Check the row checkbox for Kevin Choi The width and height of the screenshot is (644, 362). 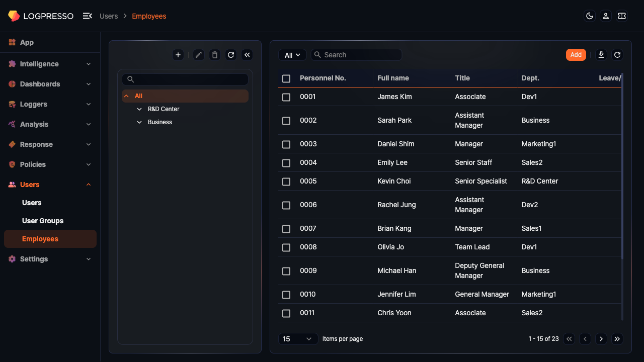286,182
